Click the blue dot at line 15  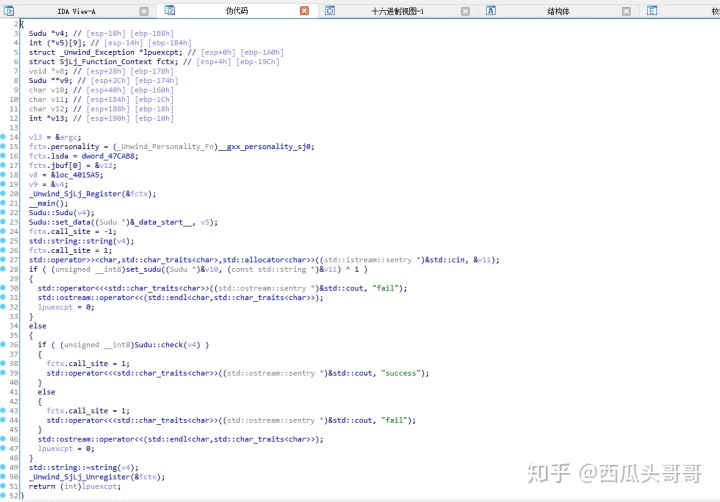click(3, 147)
